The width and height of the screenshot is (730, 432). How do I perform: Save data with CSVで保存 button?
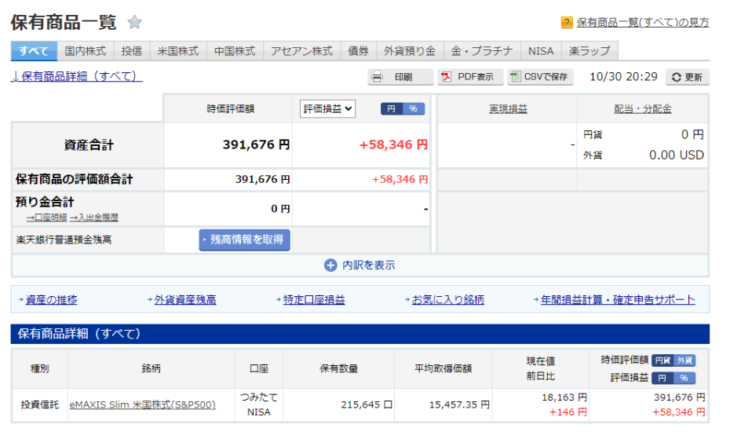[540, 77]
